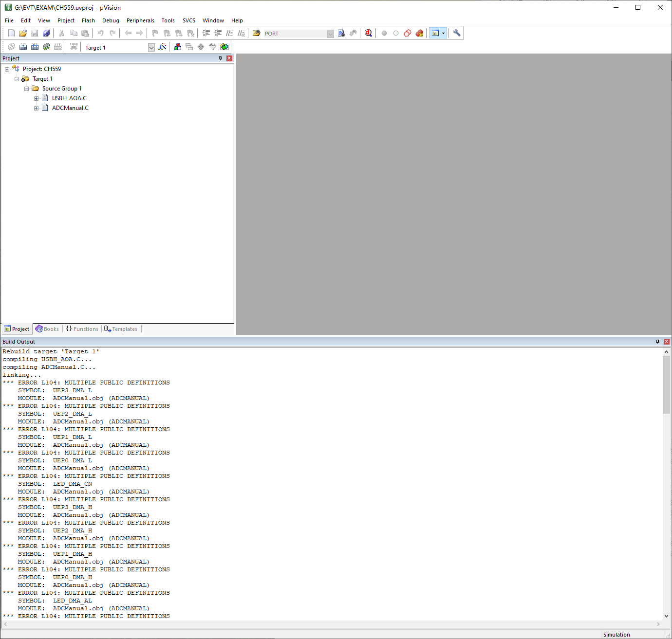The image size is (672, 639).
Task: Click the Manage Project Items cubes icon
Action: coord(178,47)
